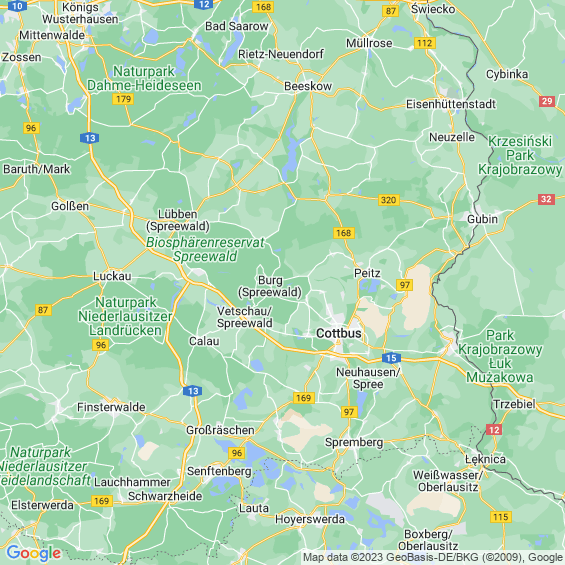The height and width of the screenshot is (565, 565).
Task: Click the red route 29 shield
Action: click(547, 101)
